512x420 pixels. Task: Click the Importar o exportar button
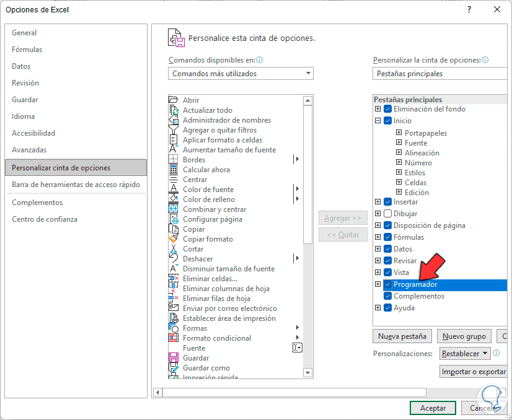473,372
